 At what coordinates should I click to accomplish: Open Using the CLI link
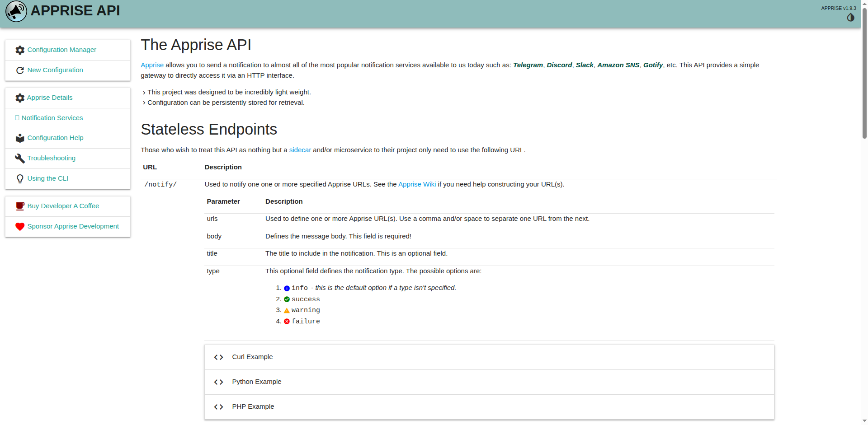click(x=68, y=178)
